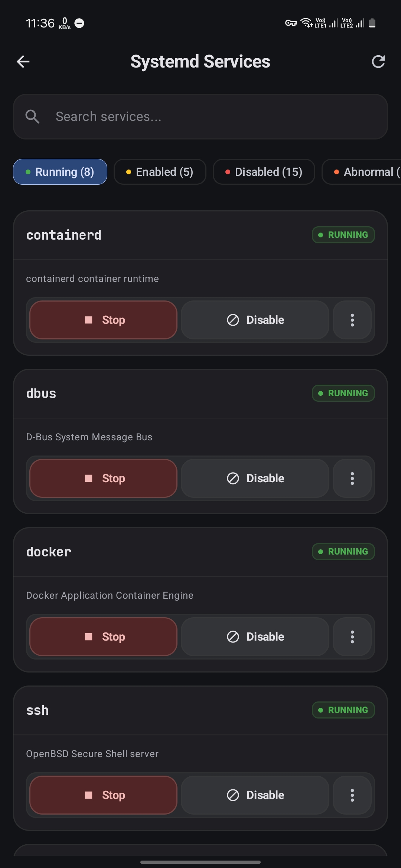Tap the dbus service name
401x868 pixels.
click(x=41, y=394)
